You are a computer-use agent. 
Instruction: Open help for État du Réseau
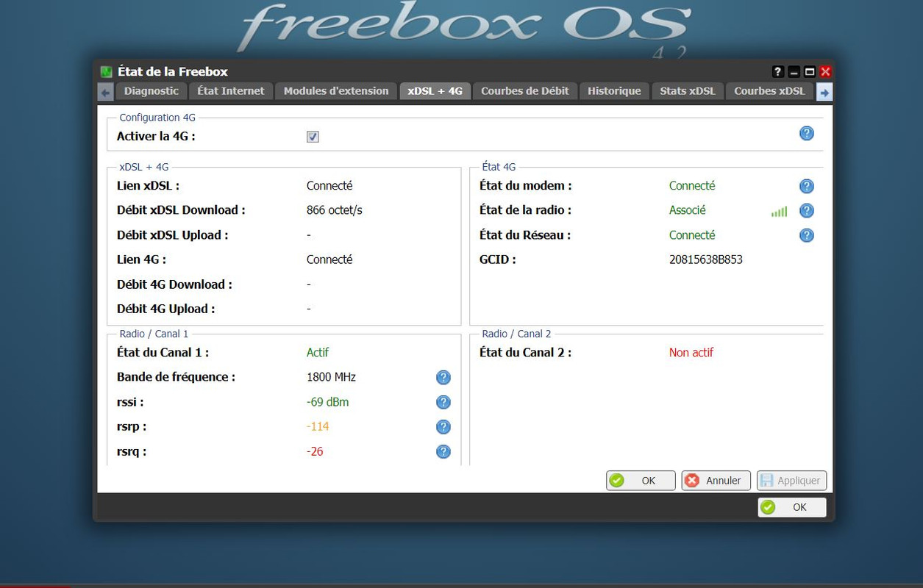807,235
